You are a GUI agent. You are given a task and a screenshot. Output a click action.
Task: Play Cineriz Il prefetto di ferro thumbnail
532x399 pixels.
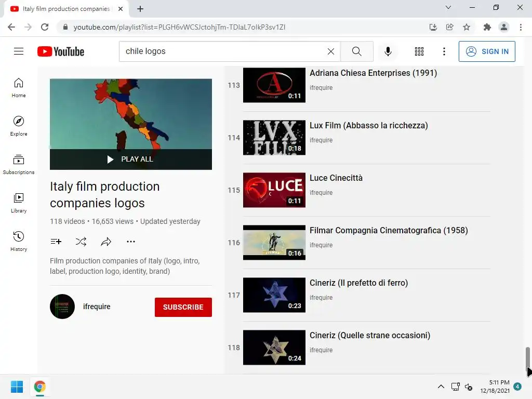click(274, 295)
